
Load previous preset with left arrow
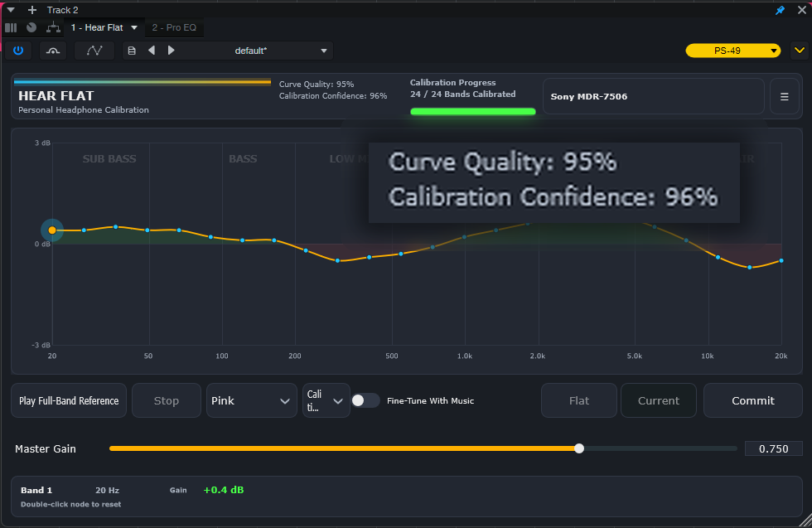[x=152, y=51]
